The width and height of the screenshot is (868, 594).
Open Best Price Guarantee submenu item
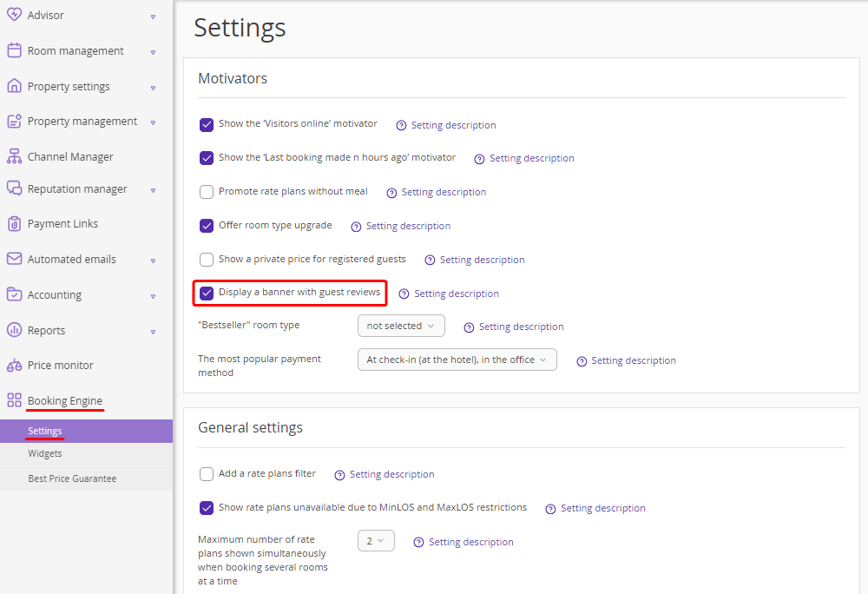click(x=86, y=478)
